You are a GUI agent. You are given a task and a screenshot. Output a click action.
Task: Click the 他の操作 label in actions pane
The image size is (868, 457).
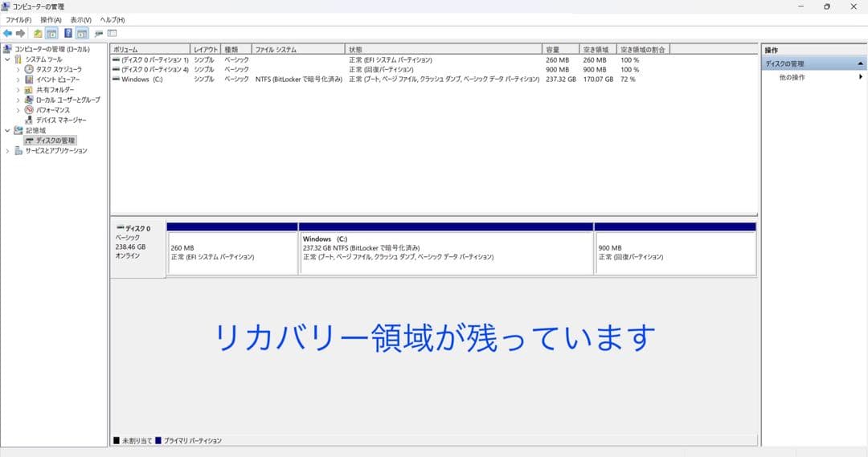point(792,77)
